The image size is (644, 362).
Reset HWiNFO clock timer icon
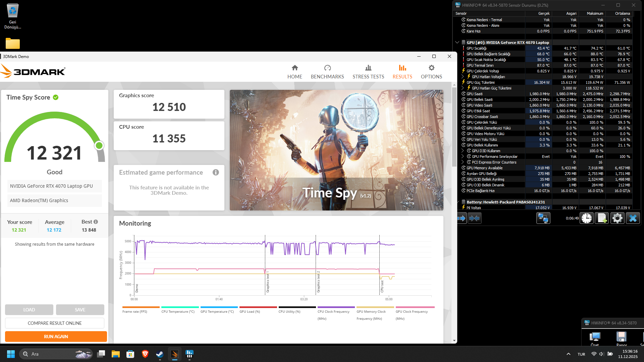tap(587, 218)
